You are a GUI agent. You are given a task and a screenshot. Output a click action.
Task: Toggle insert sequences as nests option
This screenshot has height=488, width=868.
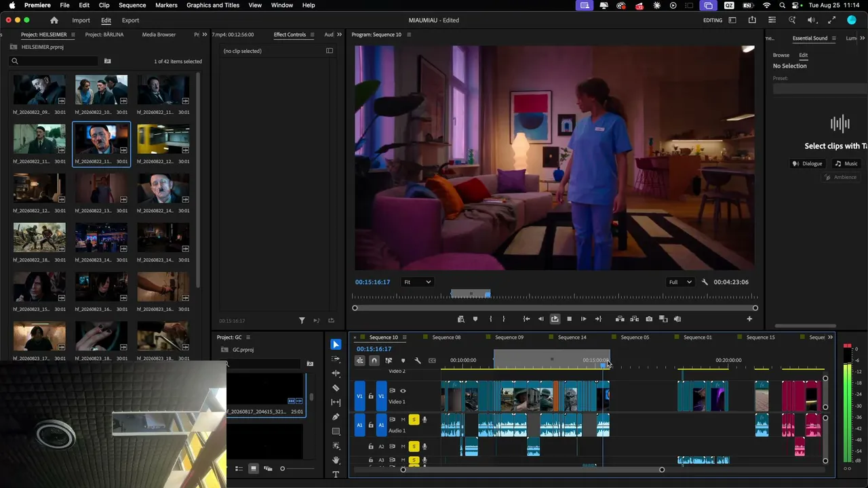click(359, 361)
